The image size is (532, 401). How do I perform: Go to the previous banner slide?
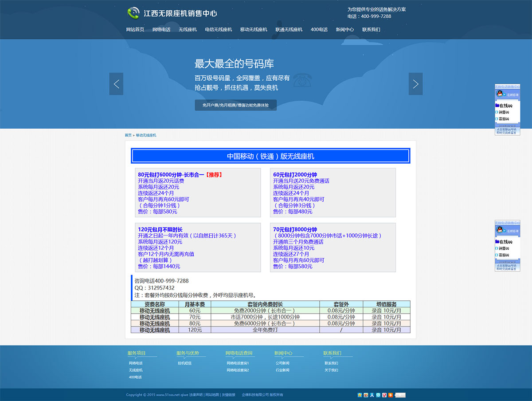(x=116, y=84)
